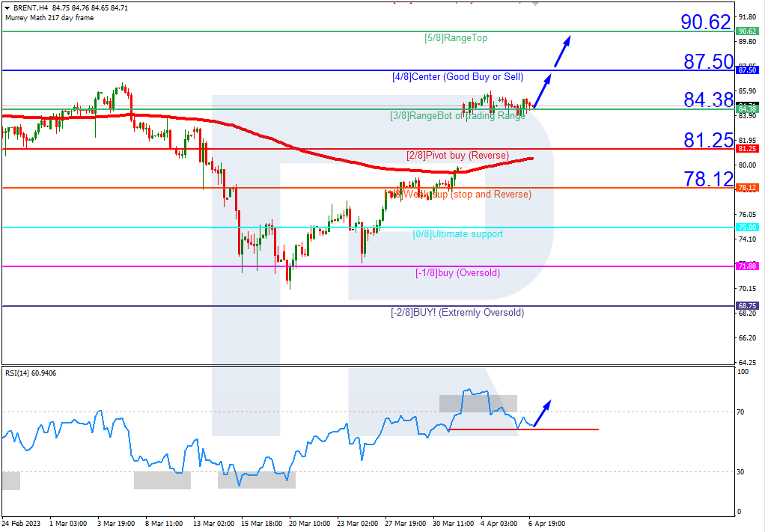Screen dimensions: 765x532
Task: Click the [-2/8]BUY! (Extremly Oversold) label
Action: tap(457, 313)
